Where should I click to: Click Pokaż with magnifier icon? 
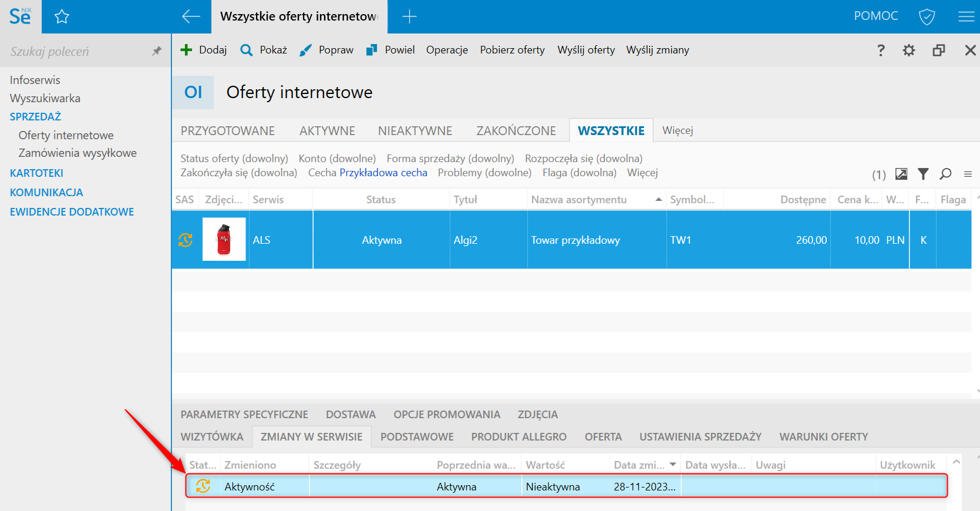[264, 50]
